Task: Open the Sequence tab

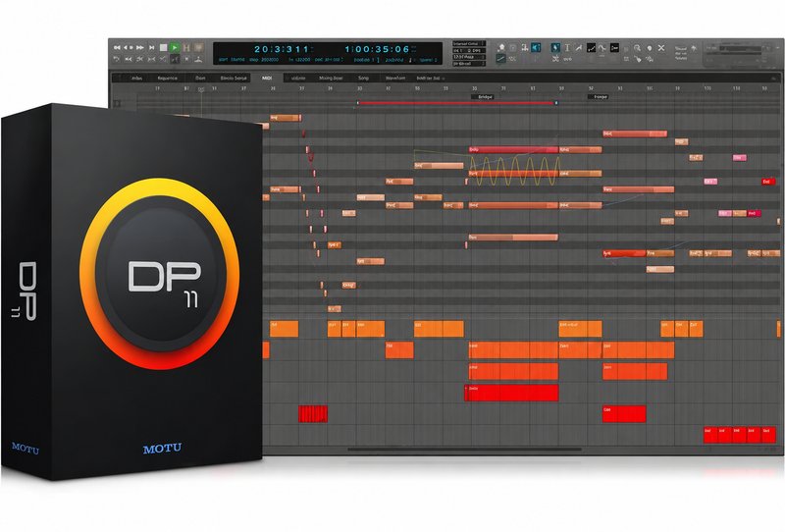Action: pyautogui.click(x=167, y=79)
